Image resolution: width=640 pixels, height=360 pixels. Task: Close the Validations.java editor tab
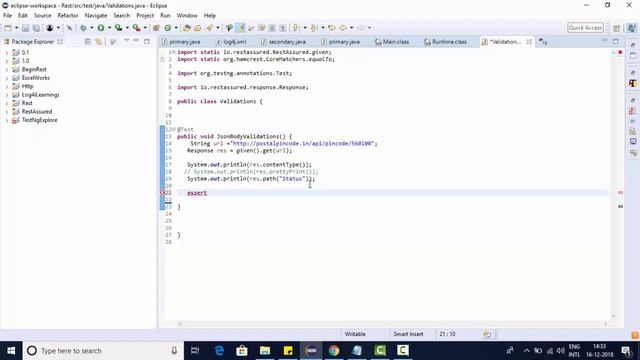pyautogui.click(x=529, y=42)
